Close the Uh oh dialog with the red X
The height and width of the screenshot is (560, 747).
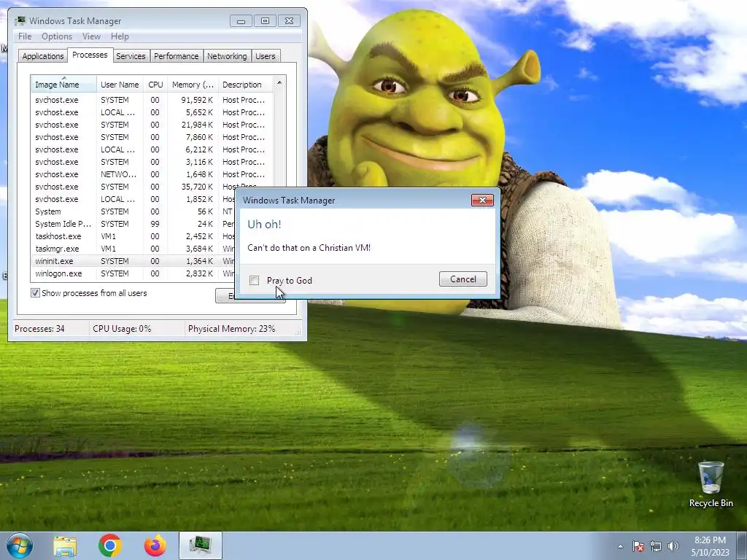482,200
